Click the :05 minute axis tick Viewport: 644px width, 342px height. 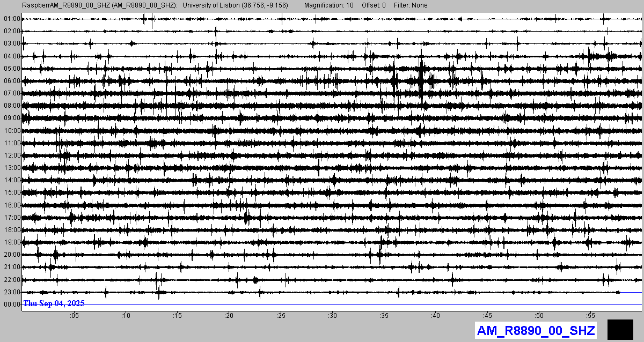point(74,315)
